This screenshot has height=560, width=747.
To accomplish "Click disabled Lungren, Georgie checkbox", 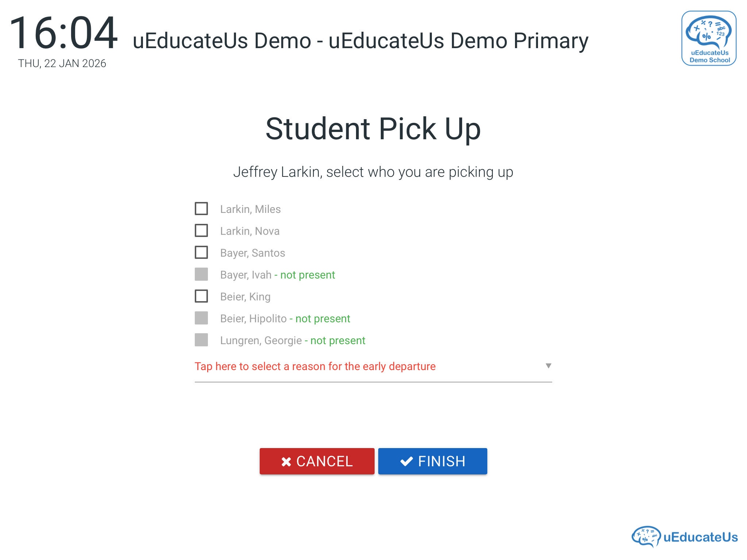I will click(201, 340).
